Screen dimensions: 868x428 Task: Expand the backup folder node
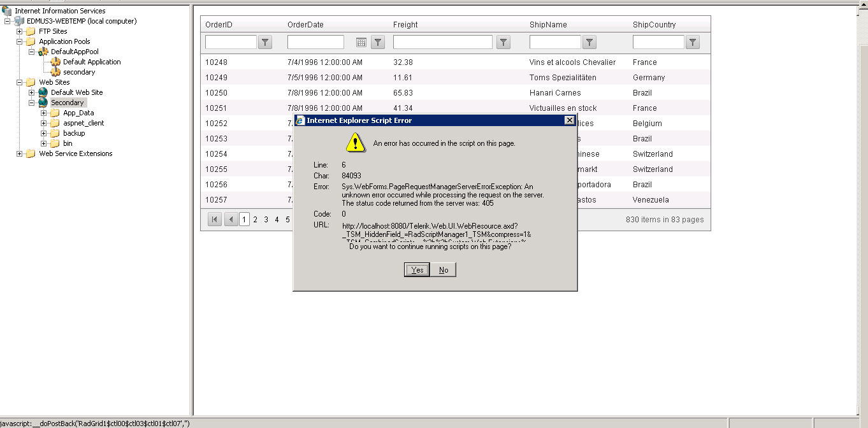[x=44, y=133]
